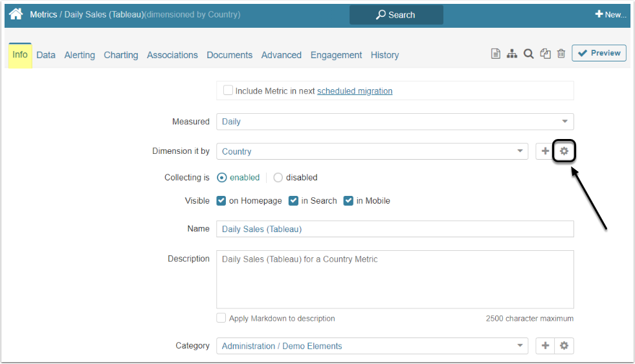Open the hierarchy diagram icon

click(x=512, y=54)
